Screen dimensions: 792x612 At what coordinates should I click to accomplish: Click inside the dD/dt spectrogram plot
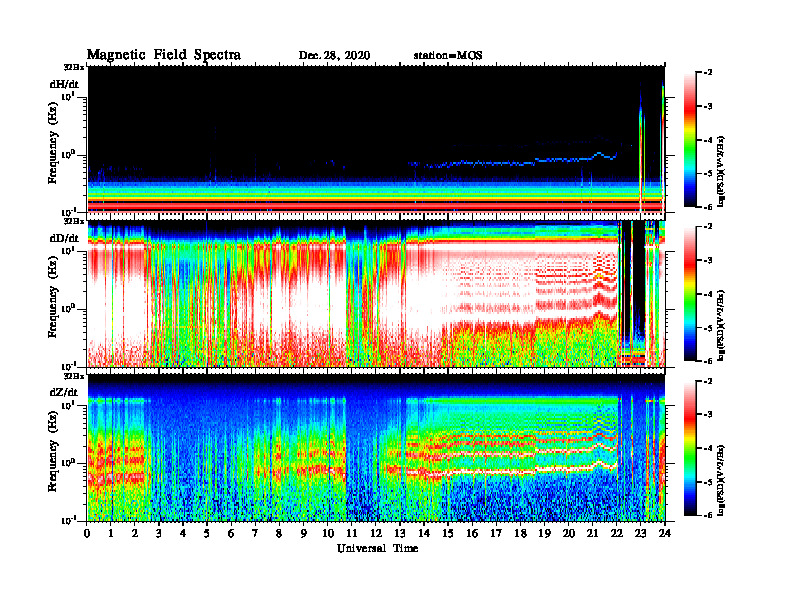[x=376, y=293]
